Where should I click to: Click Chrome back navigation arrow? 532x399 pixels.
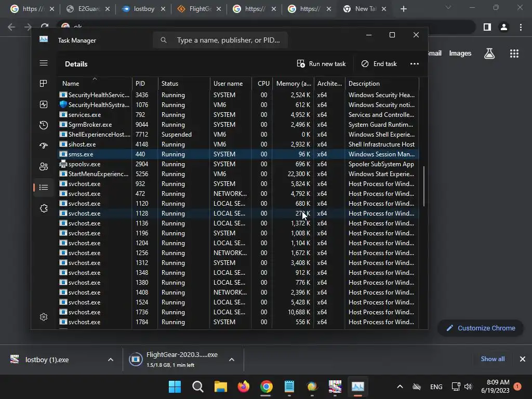[x=11, y=27]
